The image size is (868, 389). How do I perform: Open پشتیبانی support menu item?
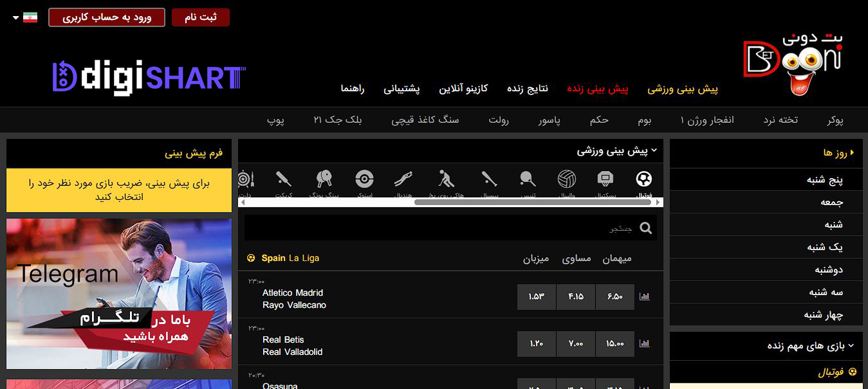(x=402, y=89)
